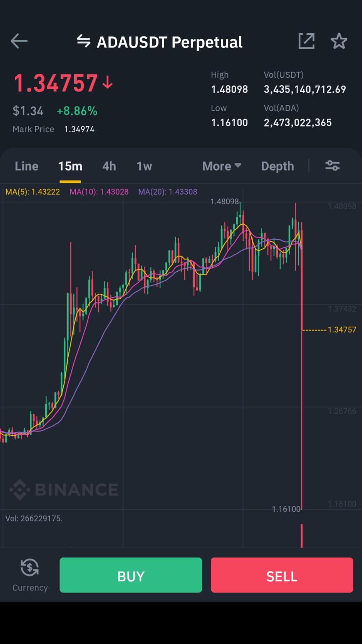362x644 pixels.
Task: Open the Depth chart tab
Action: 277,166
